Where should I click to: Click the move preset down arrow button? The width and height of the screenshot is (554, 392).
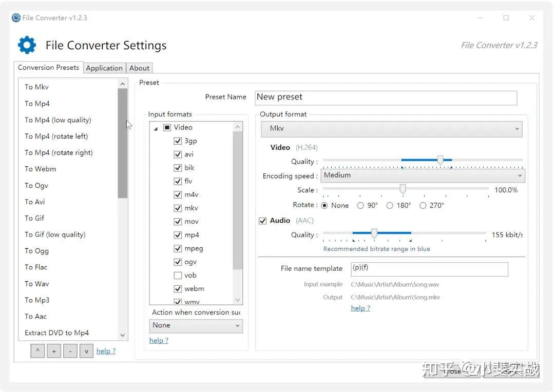point(86,351)
